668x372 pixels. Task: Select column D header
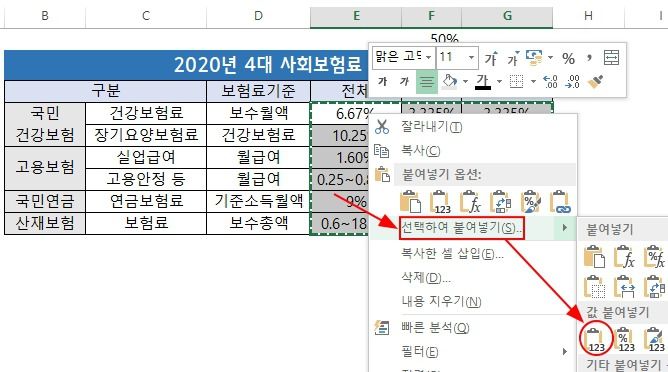(258, 16)
